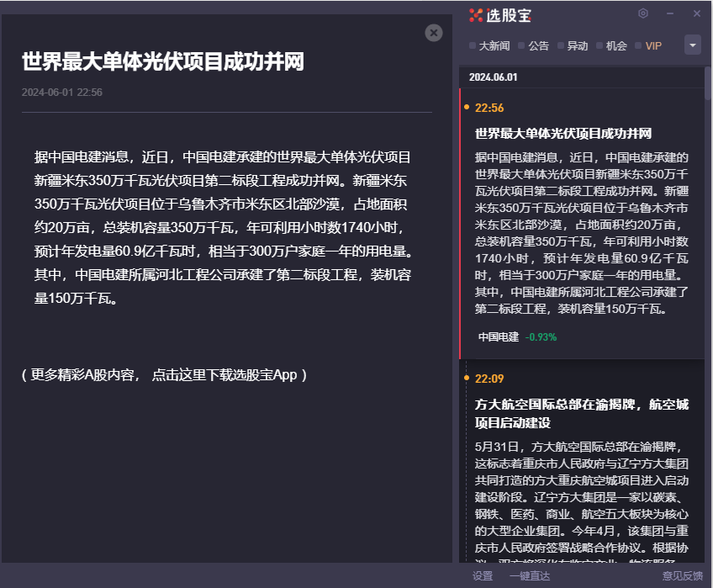Close the 选股宝 window
Viewport: 713px width, 588px height.
point(697,13)
